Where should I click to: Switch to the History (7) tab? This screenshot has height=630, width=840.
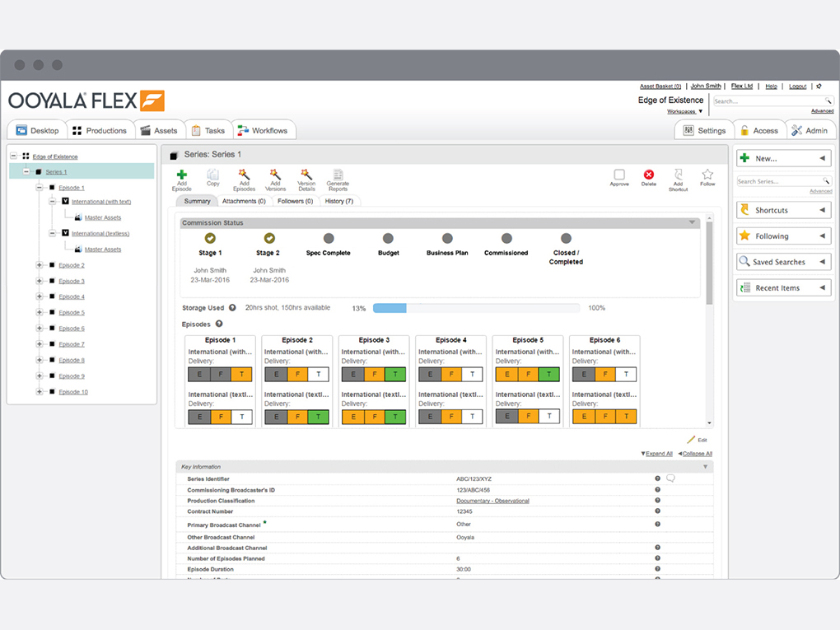tap(339, 201)
